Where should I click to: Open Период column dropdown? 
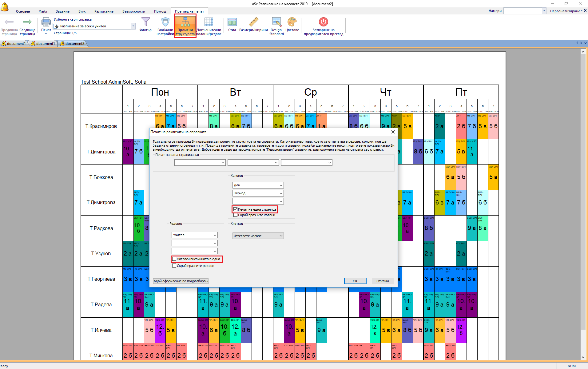point(258,193)
